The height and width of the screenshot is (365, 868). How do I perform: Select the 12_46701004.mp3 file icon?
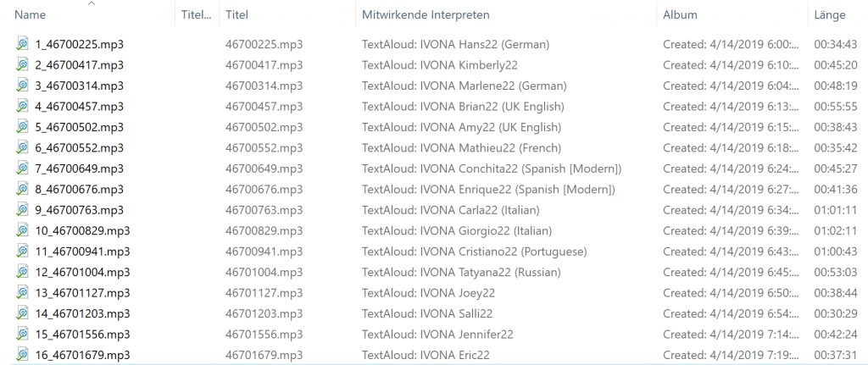point(22,272)
